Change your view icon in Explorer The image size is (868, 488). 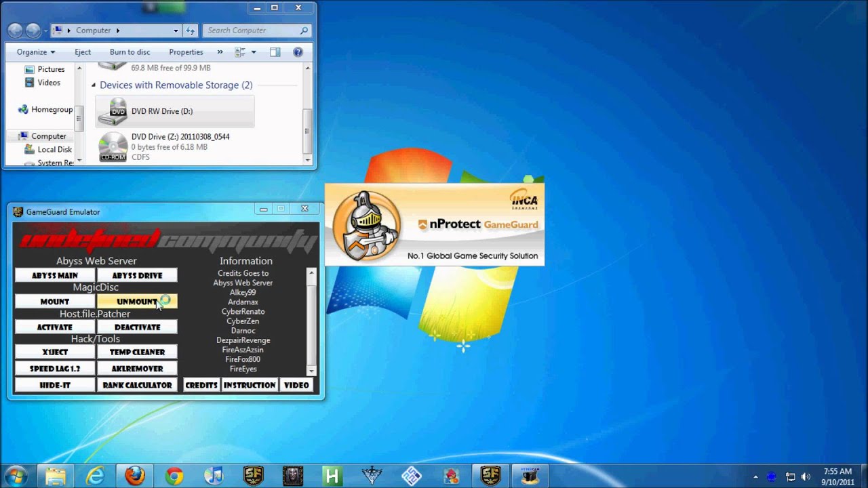[x=240, y=52]
